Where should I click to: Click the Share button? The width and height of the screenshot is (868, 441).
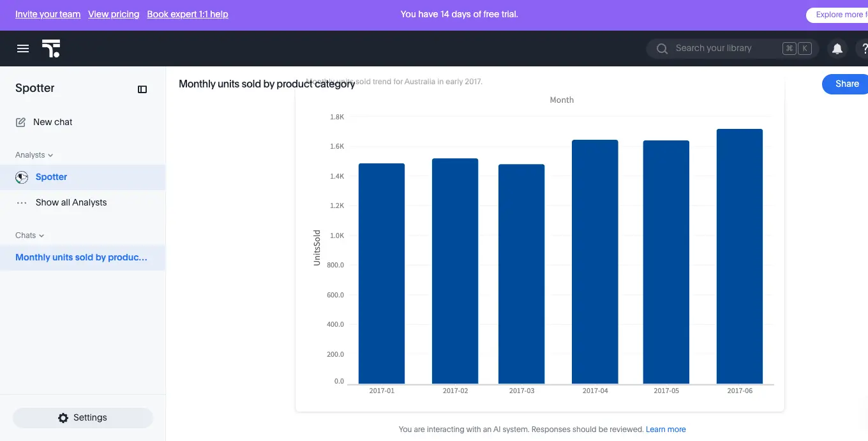845,84
